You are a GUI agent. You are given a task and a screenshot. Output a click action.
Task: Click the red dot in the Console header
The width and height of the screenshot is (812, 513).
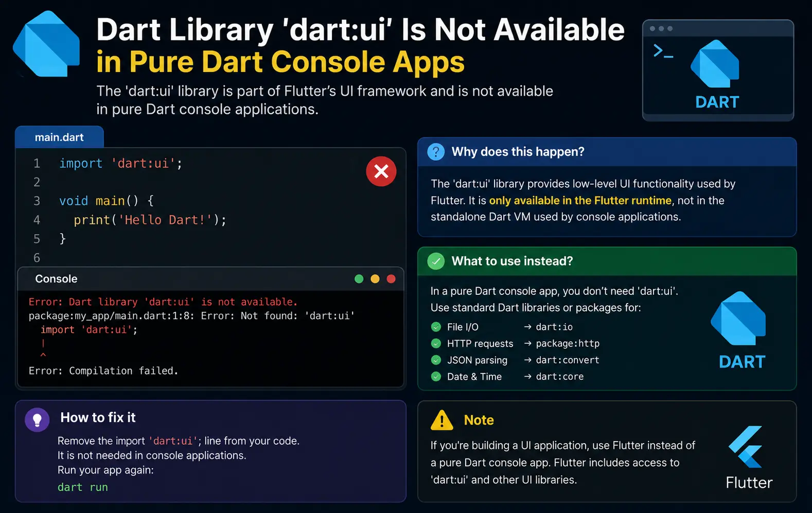coord(391,279)
